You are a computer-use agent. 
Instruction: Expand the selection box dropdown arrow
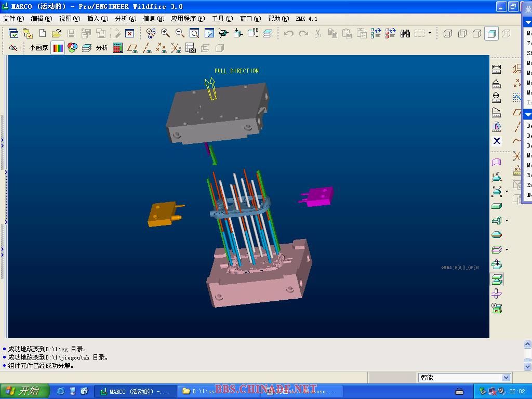point(430,33)
